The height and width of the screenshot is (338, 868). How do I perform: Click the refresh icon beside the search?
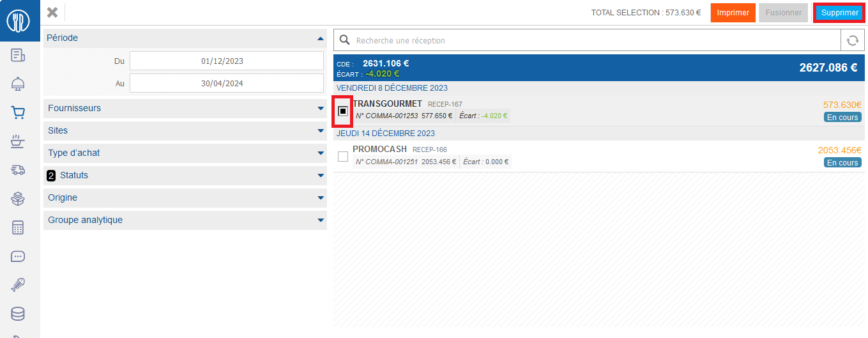(x=852, y=40)
